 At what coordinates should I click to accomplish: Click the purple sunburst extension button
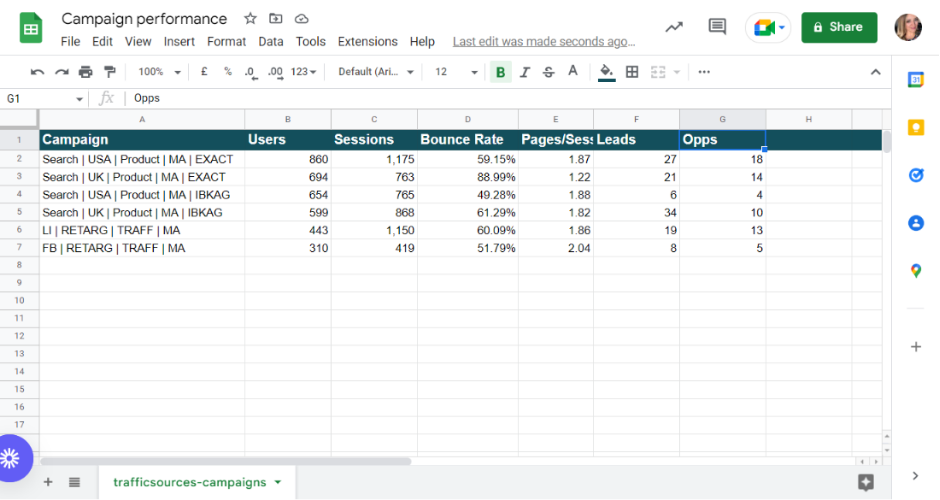[x=12, y=459]
